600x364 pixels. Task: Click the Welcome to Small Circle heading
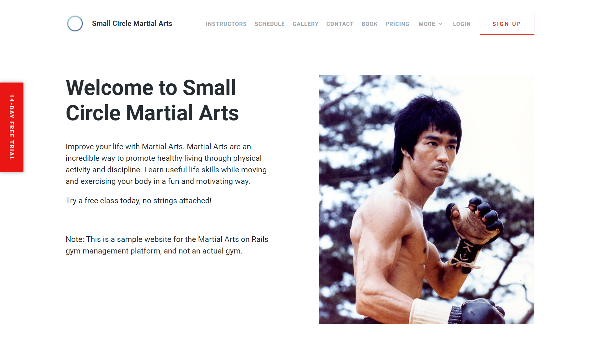[x=152, y=100]
